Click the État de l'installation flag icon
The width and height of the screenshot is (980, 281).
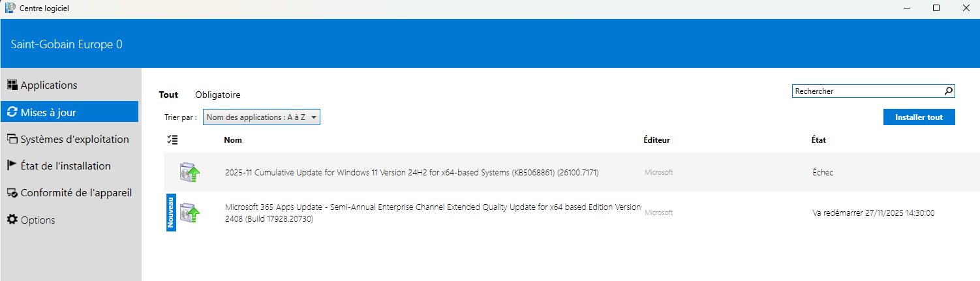tap(12, 166)
